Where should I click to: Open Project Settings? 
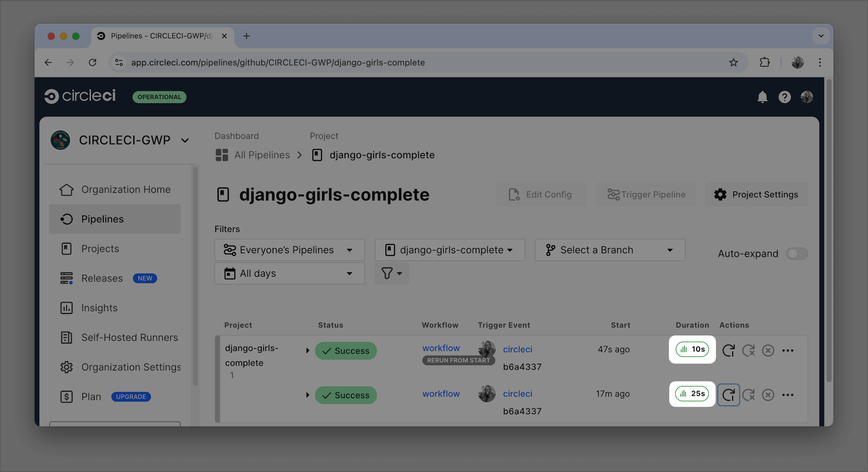point(756,195)
